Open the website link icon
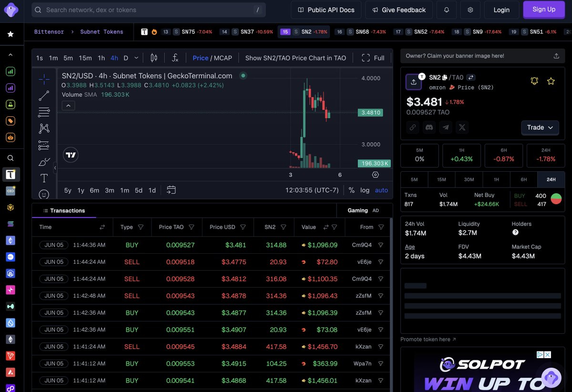Image resolution: width=572 pixels, height=392 pixels. tap(413, 127)
